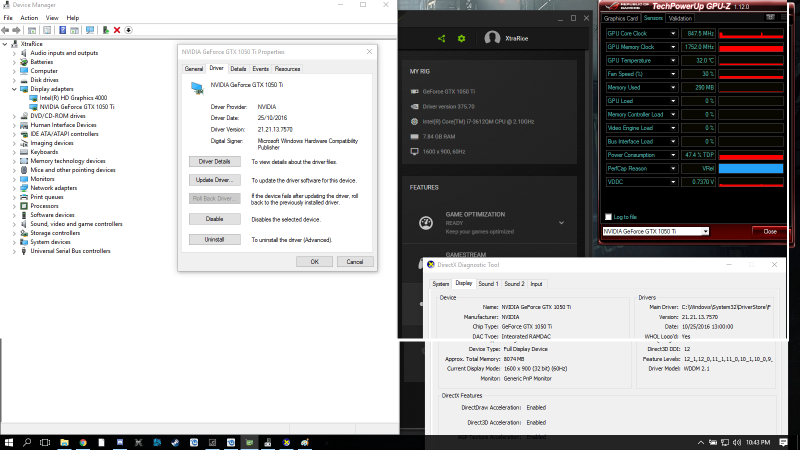Open the Action Center notification icon
This screenshot has width=800, height=450.
(x=784, y=442)
